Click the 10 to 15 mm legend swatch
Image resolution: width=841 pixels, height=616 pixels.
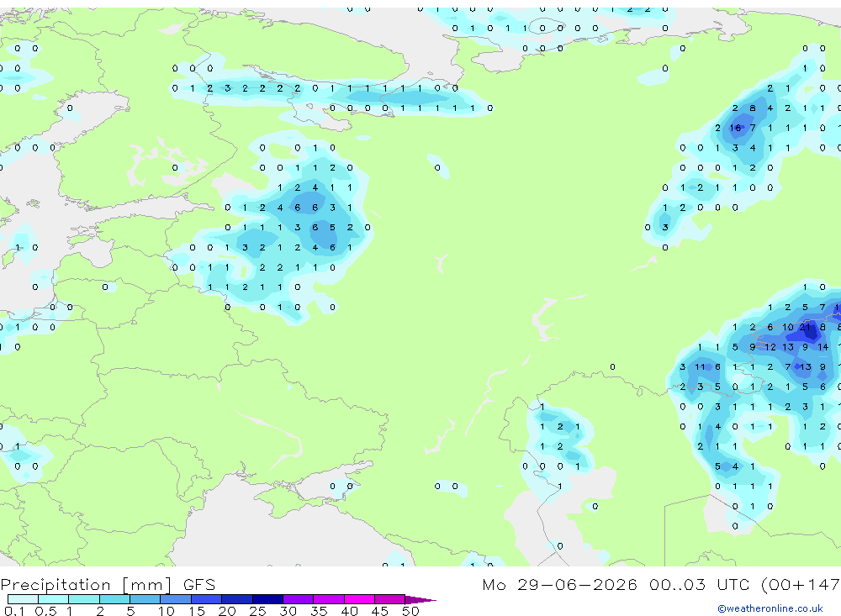[x=176, y=599]
